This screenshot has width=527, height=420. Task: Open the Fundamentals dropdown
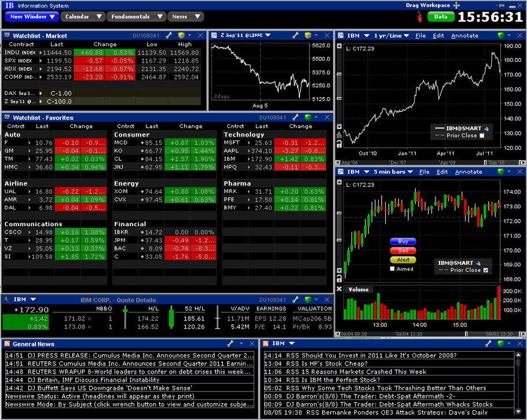pos(137,16)
